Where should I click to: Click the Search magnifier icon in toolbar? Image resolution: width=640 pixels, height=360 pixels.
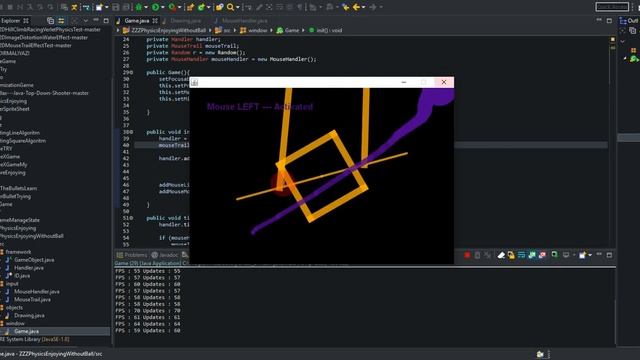pyautogui.click(x=230, y=7)
